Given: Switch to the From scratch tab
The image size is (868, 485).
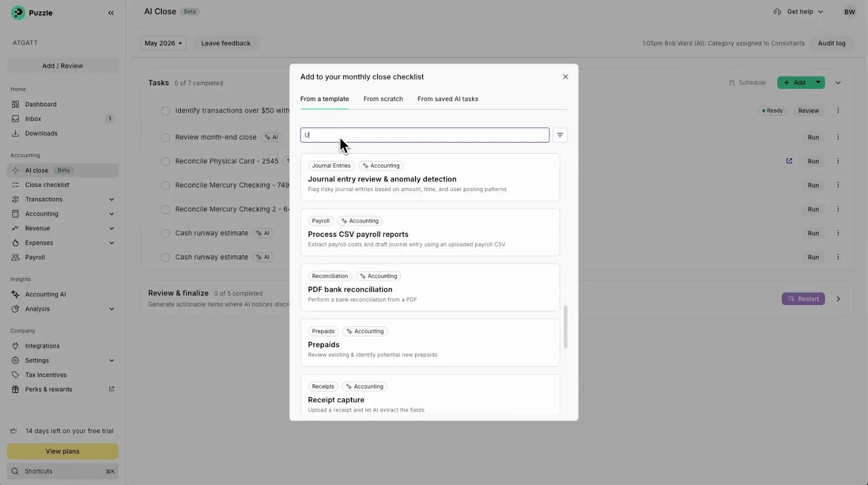Looking at the screenshot, I should [383, 99].
